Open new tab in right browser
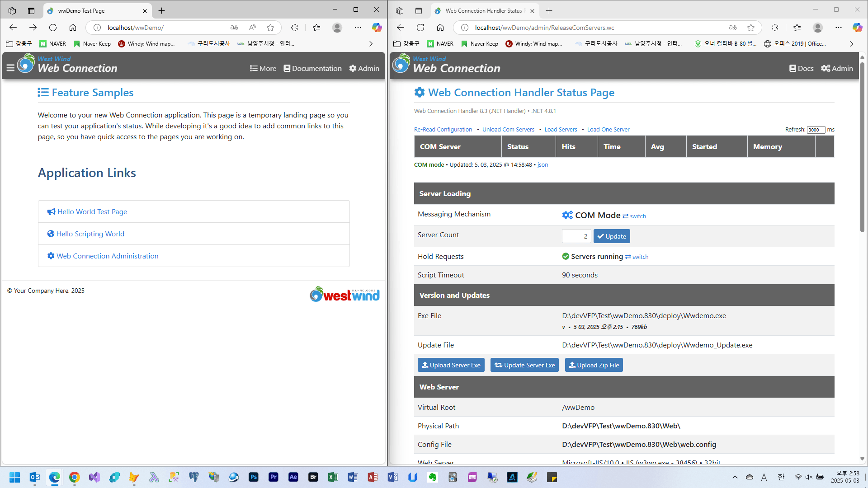Image resolution: width=868 pixels, height=488 pixels. click(x=549, y=11)
